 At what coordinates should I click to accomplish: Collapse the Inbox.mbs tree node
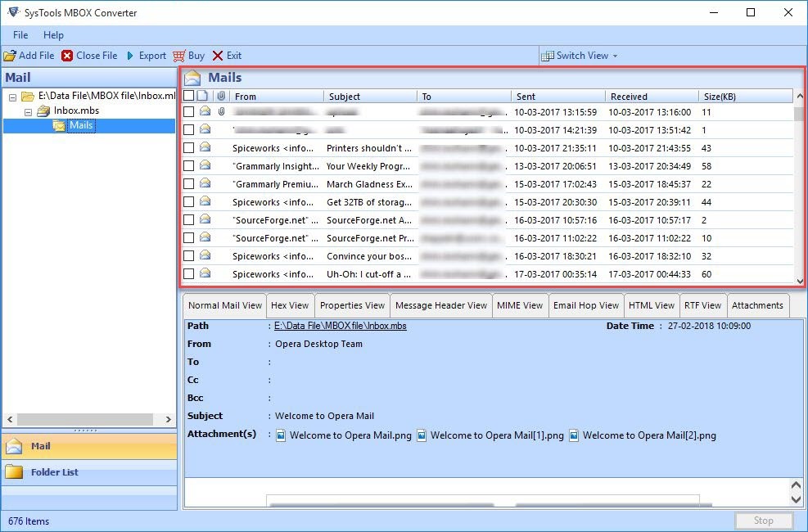coord(29,112)
